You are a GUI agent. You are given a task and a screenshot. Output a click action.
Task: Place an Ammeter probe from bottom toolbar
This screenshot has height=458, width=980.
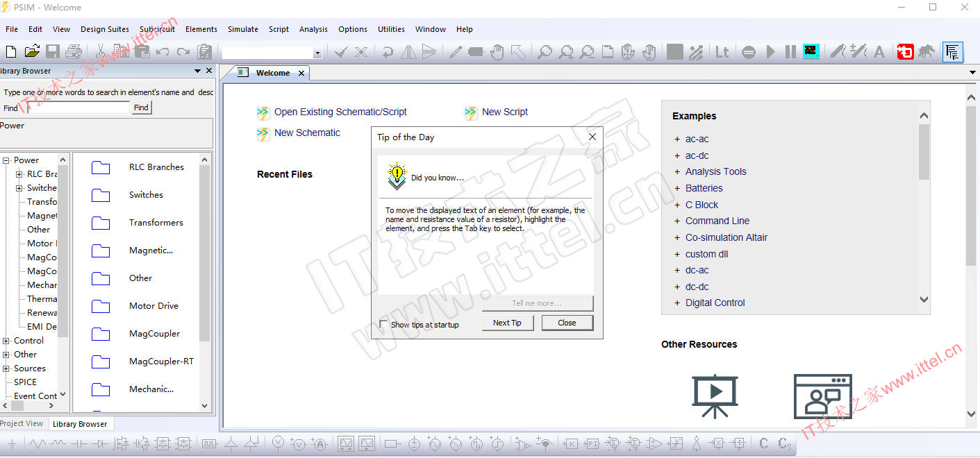click(319, 443)
